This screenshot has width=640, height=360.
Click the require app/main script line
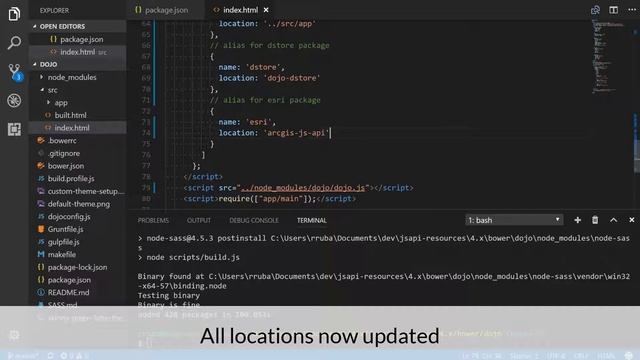click(x=270, y=199)
